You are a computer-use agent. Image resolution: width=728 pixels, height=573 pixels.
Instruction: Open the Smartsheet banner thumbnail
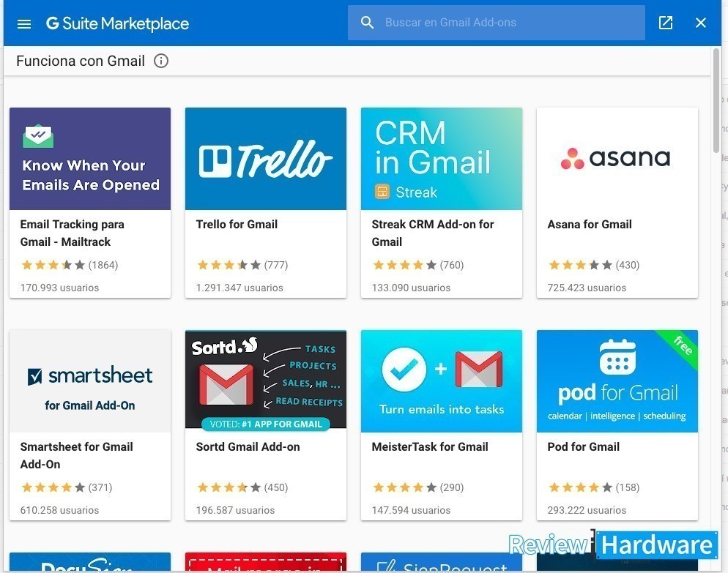pyautogui.click(x=90, y=381)
